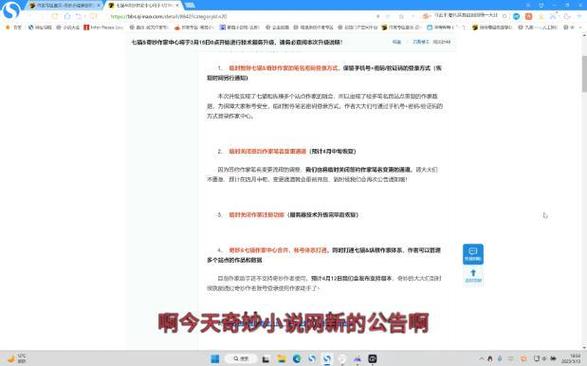The height and width of the screenshot is (366, 587).
Task: Open the bookmark with the orange star icon
Action: (x=13, y=27)
